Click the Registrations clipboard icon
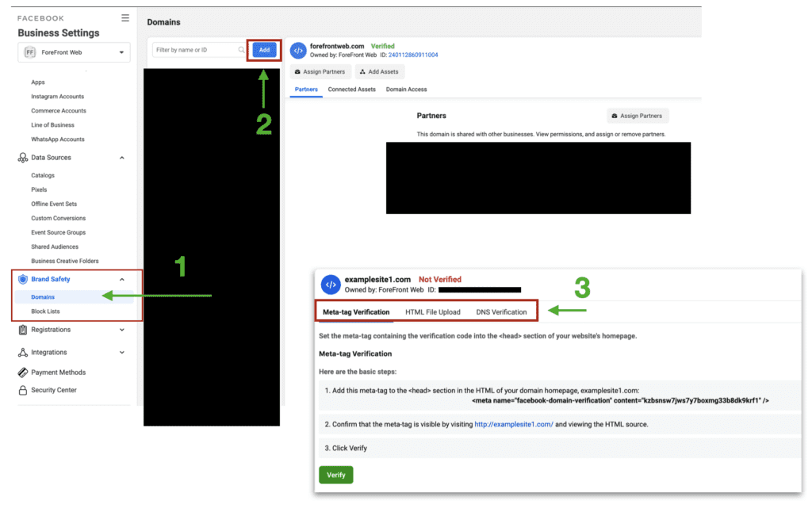This screenshot has width=812, height=508. [23, 330]
